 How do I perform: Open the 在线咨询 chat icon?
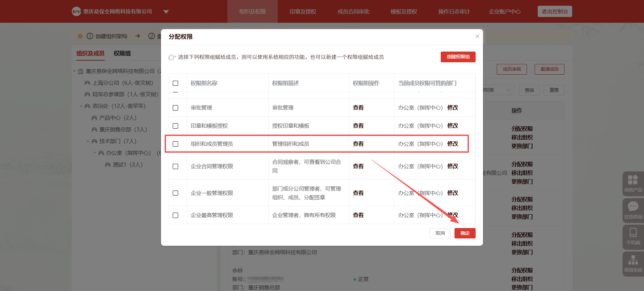[633, 207]
